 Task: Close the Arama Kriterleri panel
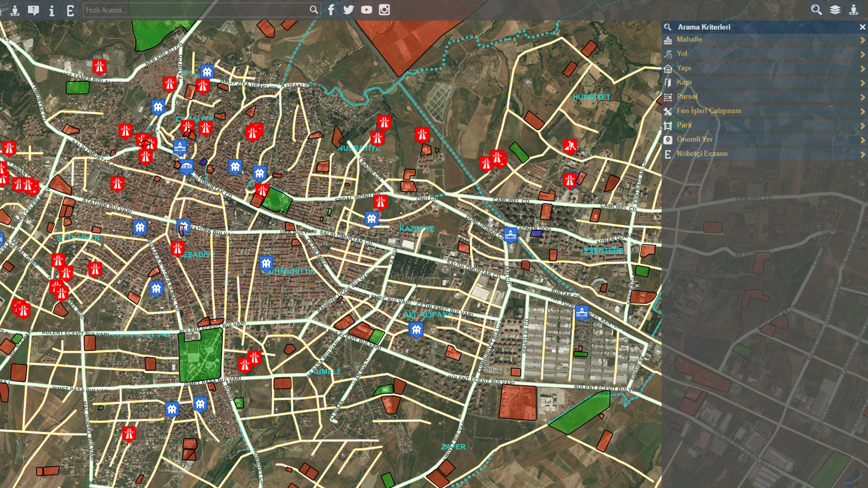pyautogui.click(x=862, y=27)
